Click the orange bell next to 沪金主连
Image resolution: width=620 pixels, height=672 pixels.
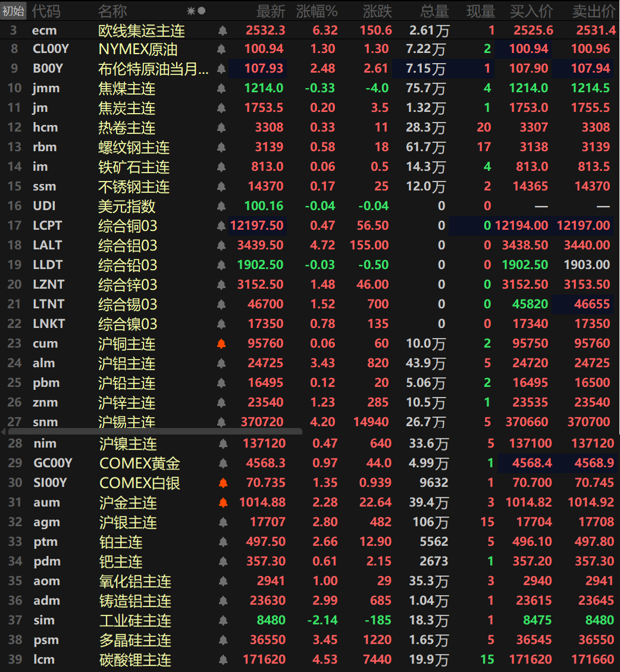(x=223, y=502)
